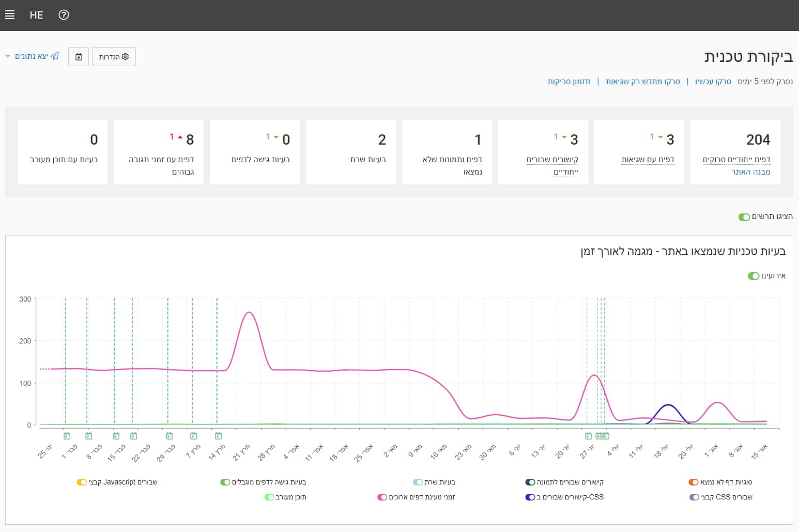Toggle קישורים שבורים לתמונה series
This screenshot has width=799, height=532.
[530, 482]
